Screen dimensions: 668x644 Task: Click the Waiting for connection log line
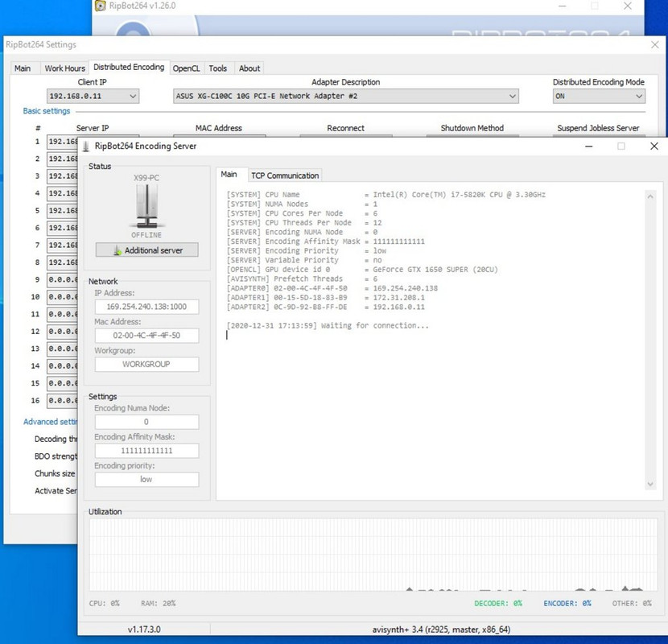coord(328,326)
